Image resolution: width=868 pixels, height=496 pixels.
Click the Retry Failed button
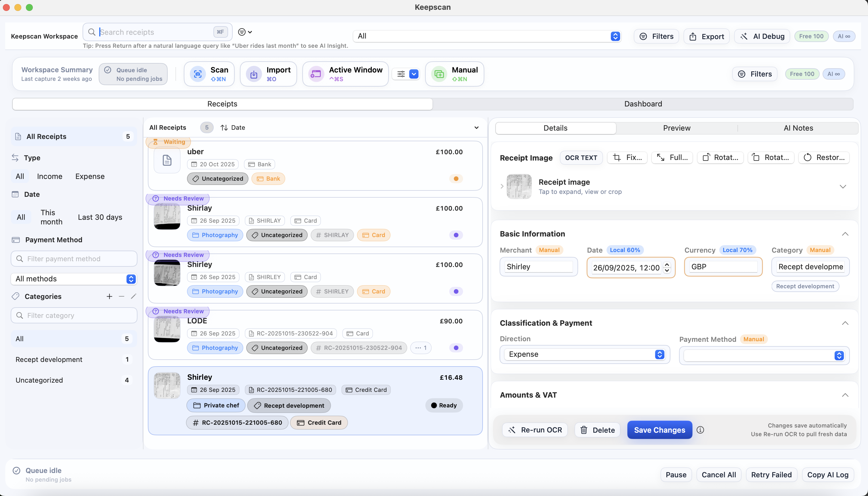coord(771,474)
